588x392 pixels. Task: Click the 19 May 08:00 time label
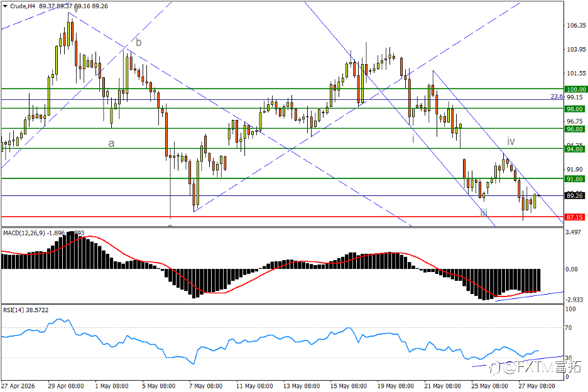point(395,386)
